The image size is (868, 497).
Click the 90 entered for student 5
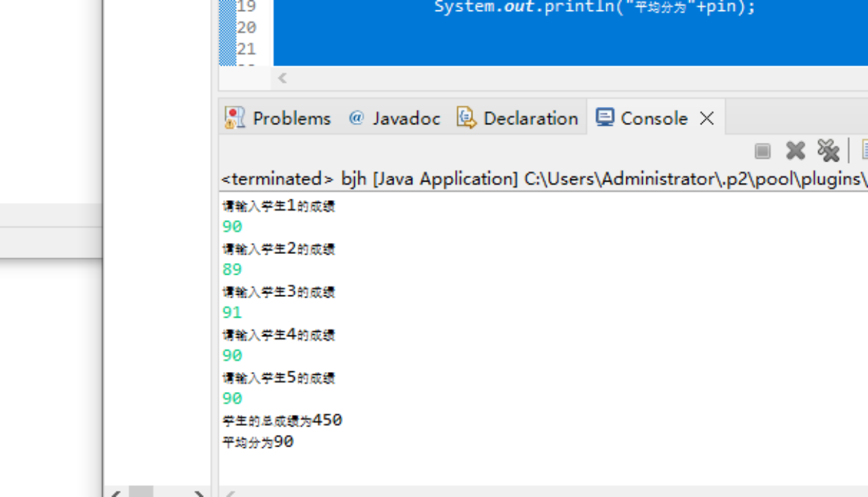(232, 399)
